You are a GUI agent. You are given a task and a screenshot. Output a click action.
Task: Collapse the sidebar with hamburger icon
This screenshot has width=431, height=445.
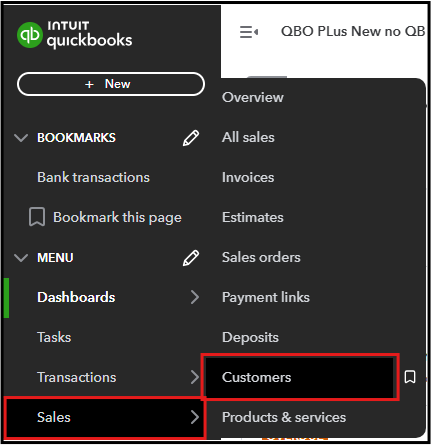[x=249, y=32]
